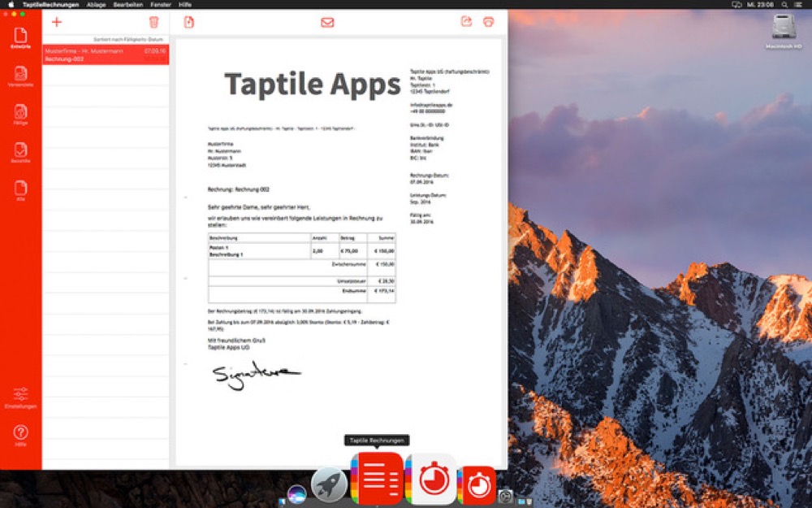
Task: Switch to Versendete invoices in the sidebar
Action: (x=20, y=77)
